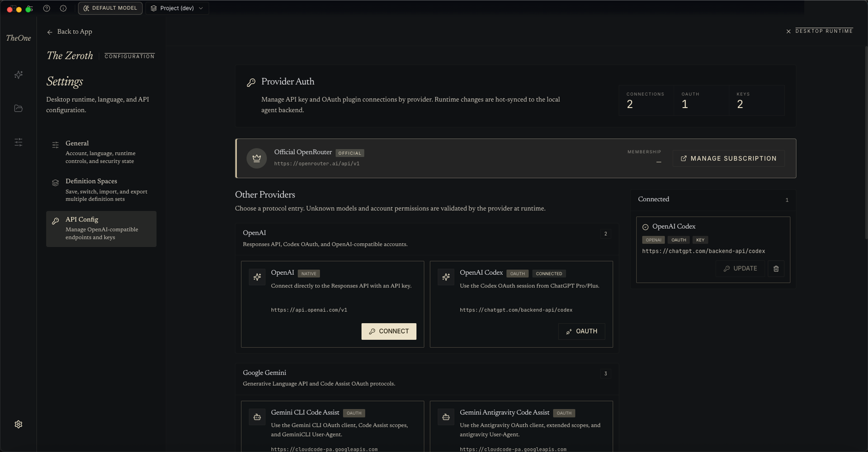Click the Gemini CLI Code Assist title
The height and width of the screenshot is (452, 868).
305,413
